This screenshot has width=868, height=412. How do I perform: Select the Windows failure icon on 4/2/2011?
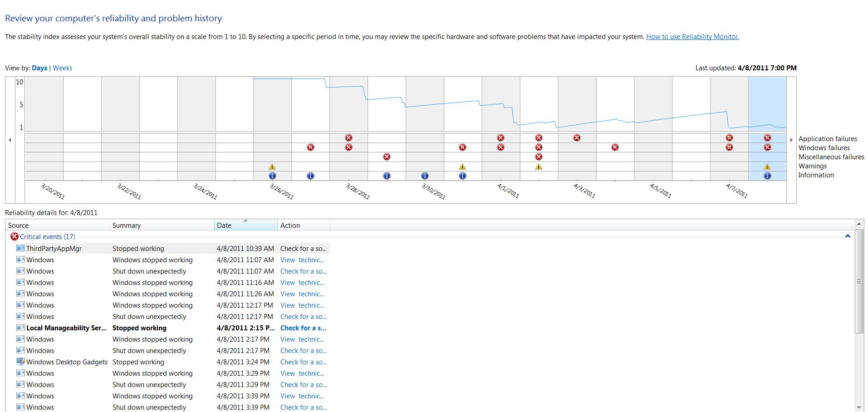[539, 147]
